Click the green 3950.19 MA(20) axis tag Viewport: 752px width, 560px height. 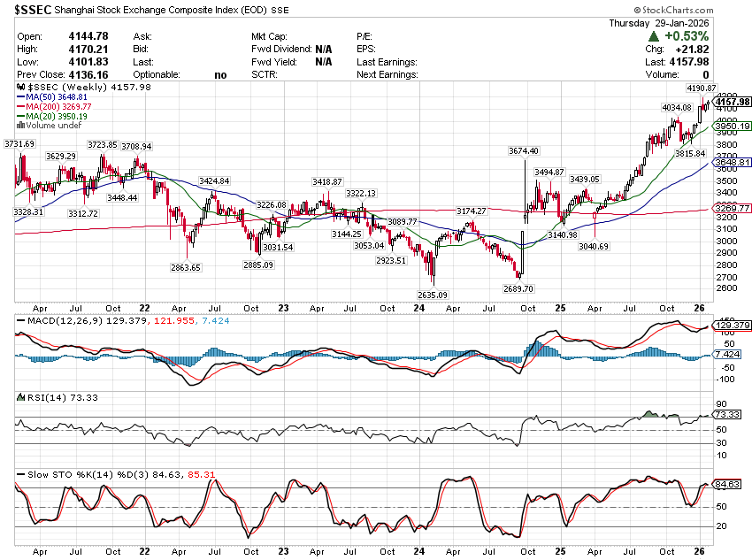(x=733, y=127)
